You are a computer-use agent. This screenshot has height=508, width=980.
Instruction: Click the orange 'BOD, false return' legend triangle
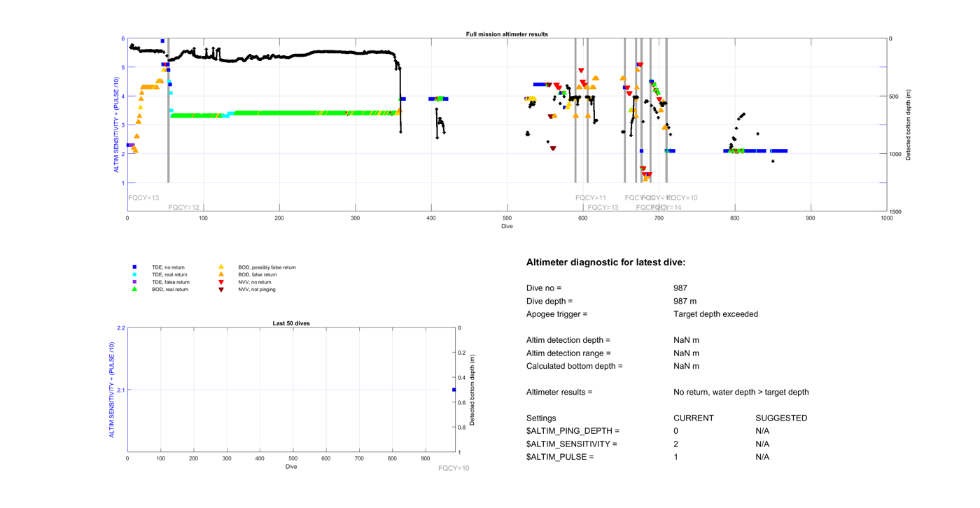point(221,275)
